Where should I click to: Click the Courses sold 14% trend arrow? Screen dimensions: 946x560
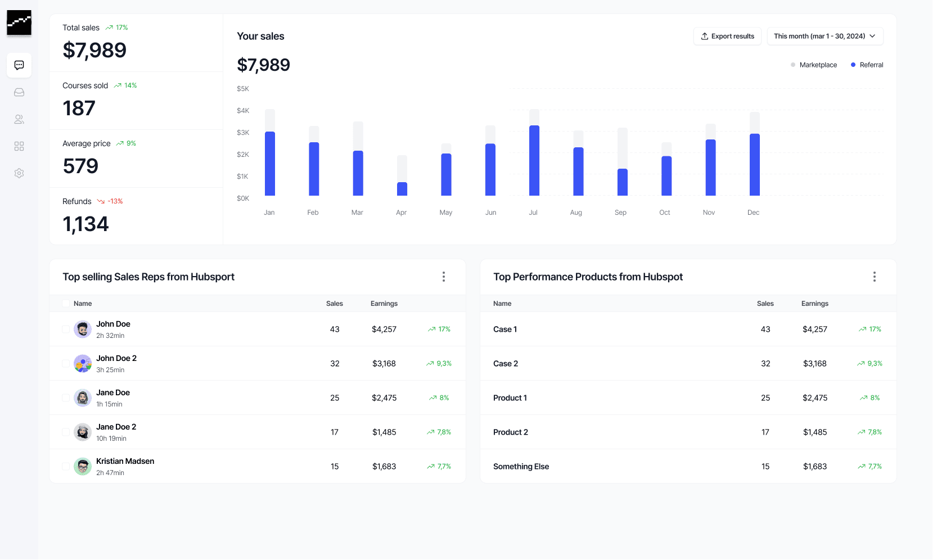tap(118, 85)
